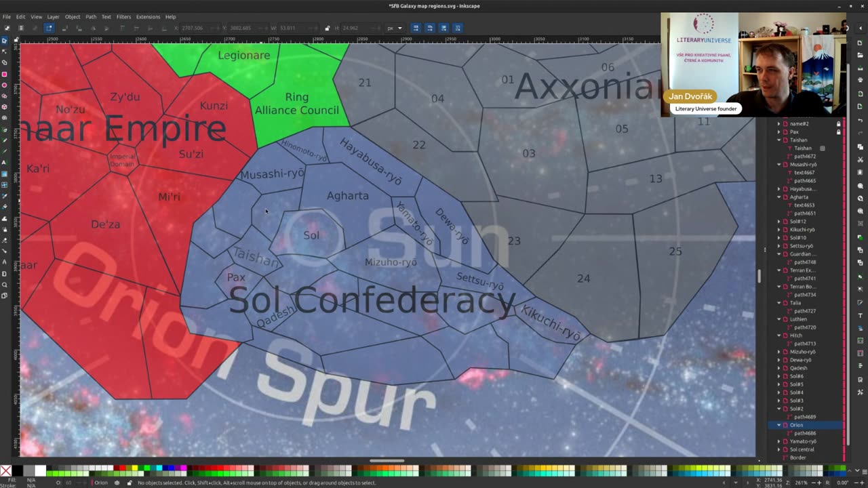This screenshot has width=868, height=488.
Task: Select the Selector arrow tool
Action: point(4,41)
